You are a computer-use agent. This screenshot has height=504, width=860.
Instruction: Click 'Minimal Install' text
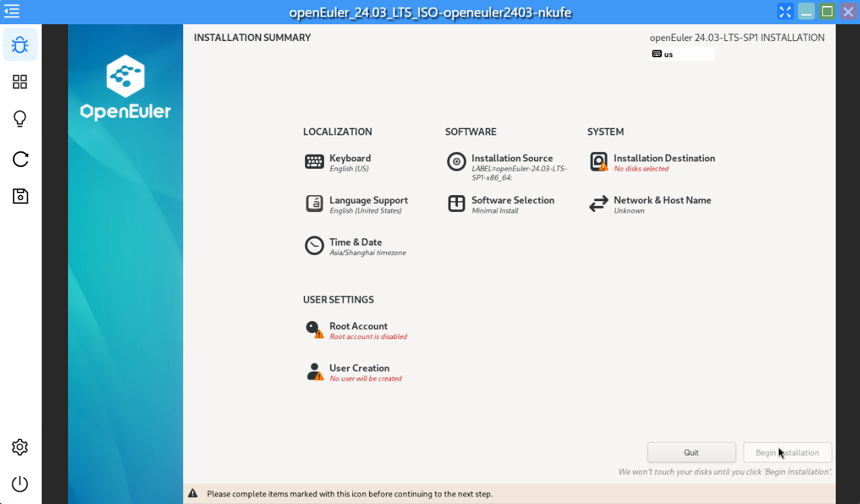click(x=495, y=211)
